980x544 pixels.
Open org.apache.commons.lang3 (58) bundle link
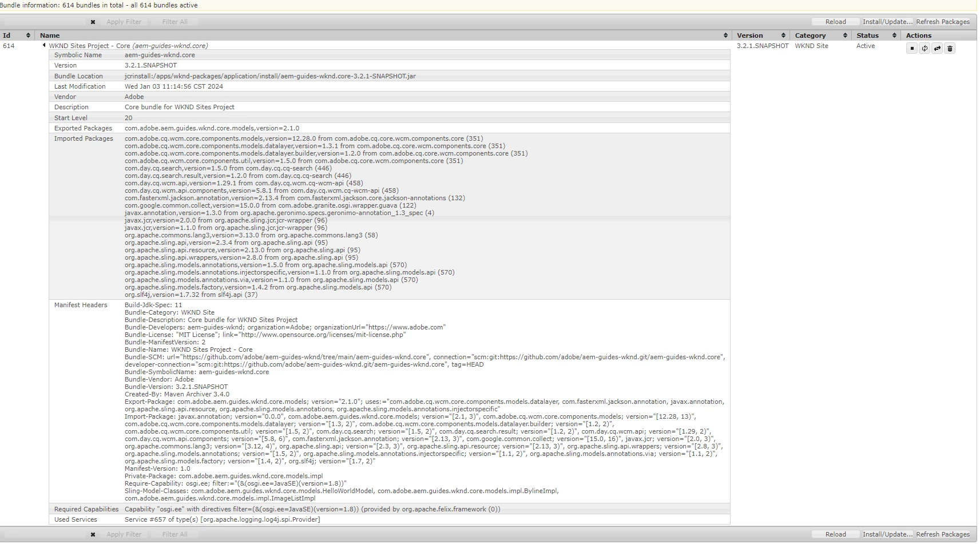327,235
